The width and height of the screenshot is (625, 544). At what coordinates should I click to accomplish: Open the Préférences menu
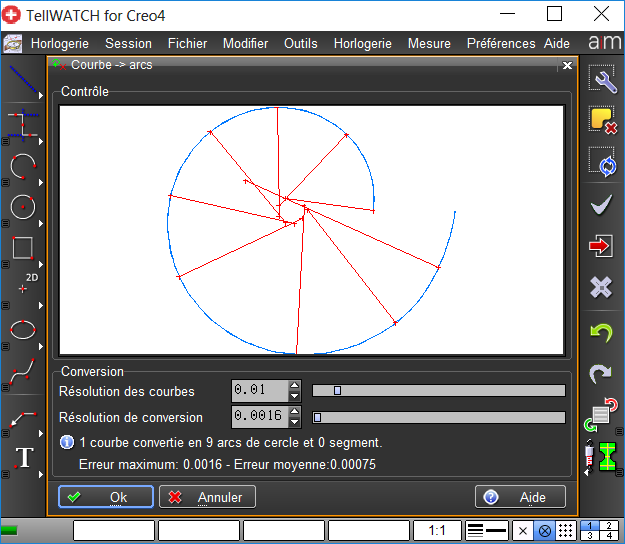click(500, 44)
